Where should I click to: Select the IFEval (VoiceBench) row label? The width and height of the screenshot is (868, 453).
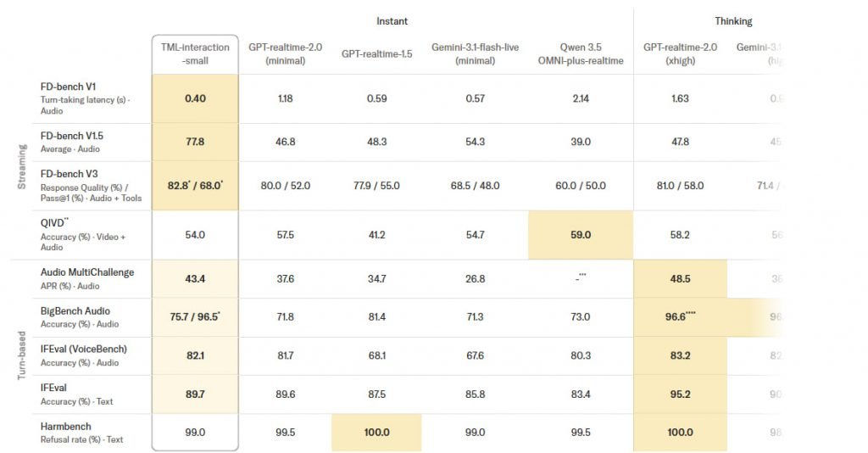coord(84,349)
